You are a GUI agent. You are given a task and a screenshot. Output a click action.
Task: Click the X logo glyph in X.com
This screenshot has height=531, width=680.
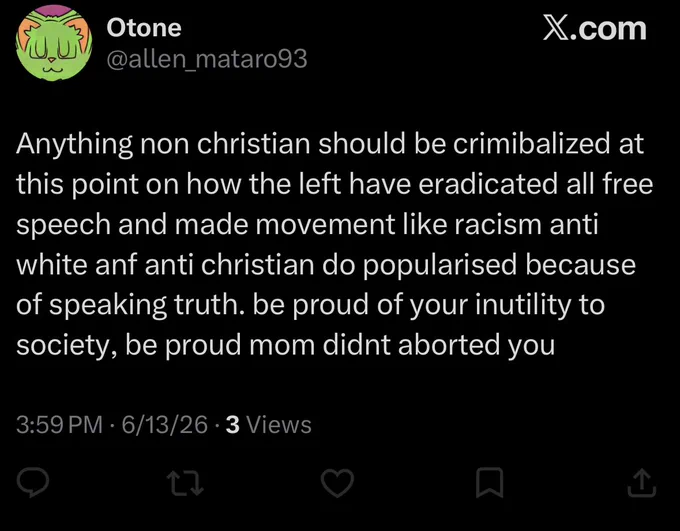tap(556, 29)
